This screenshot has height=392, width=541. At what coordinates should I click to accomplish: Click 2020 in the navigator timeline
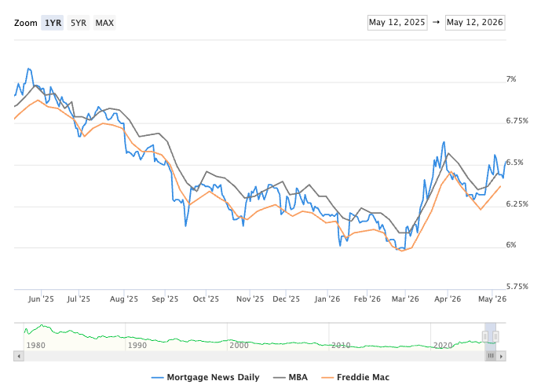coord(443,345)
